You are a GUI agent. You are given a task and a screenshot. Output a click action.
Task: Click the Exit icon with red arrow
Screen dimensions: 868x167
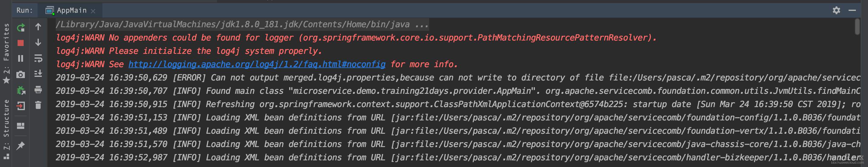pyautogui.click(x=21, y=106)
